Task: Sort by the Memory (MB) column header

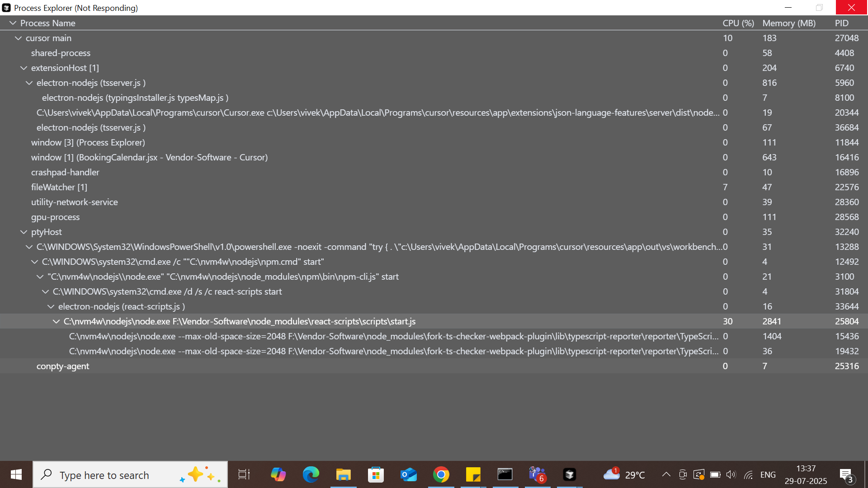Action: click(788, 23)
